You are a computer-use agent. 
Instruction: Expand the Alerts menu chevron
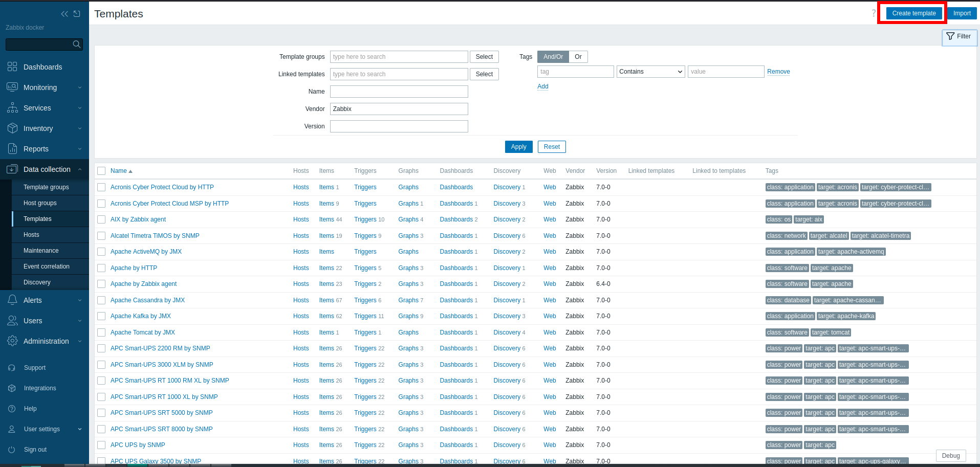click(80, 300)
